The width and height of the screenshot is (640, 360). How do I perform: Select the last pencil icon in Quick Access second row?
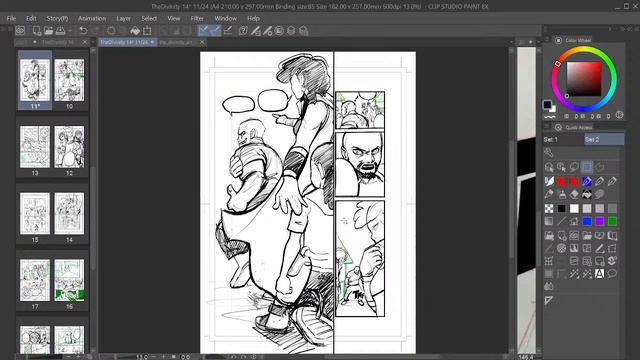(x=612, y=181)
